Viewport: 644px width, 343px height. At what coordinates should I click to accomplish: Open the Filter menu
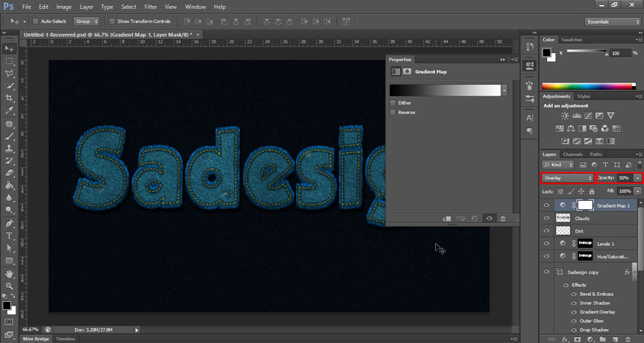tap(151, 7)
